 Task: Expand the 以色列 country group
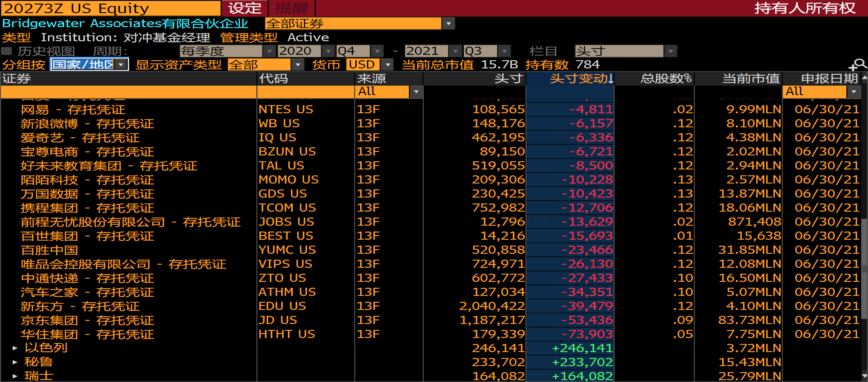[x=15, y=348]
